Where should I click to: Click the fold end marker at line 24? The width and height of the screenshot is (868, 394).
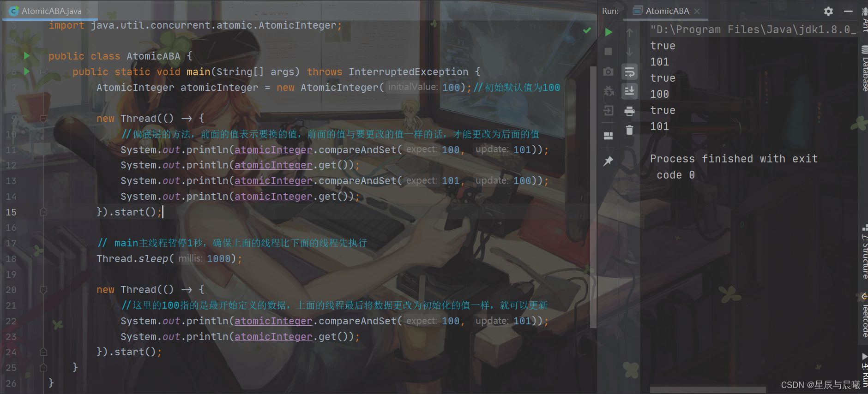[43, 352]
